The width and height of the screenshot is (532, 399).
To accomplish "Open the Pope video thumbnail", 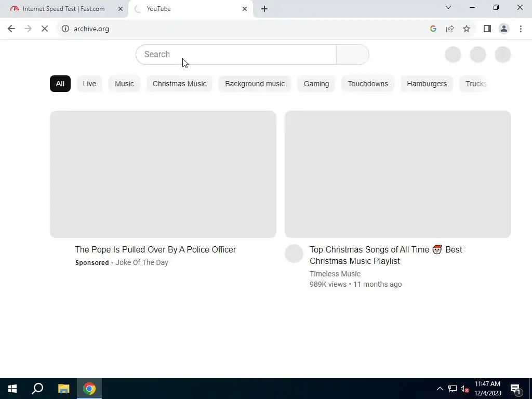I will [163, 175].
